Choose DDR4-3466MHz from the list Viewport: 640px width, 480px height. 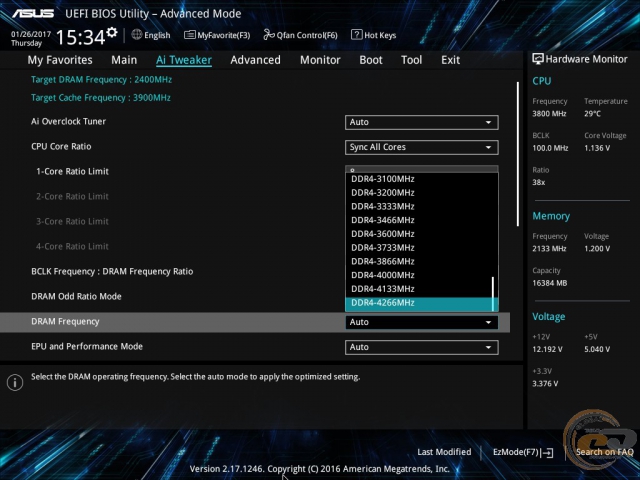tap(418, 220)
